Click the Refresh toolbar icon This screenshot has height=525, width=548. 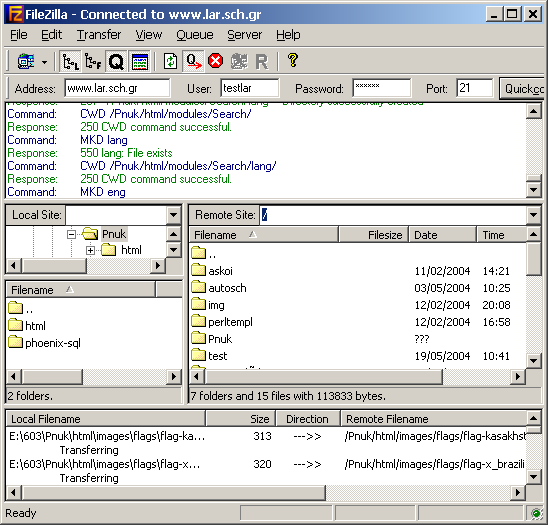click(x=171, y=62)
